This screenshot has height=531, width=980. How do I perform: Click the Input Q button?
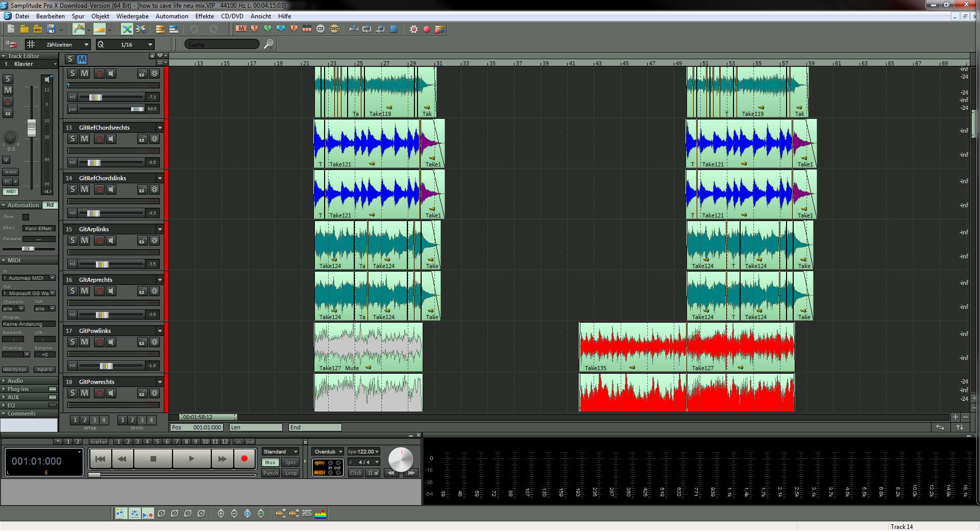[x=44, y=370]
